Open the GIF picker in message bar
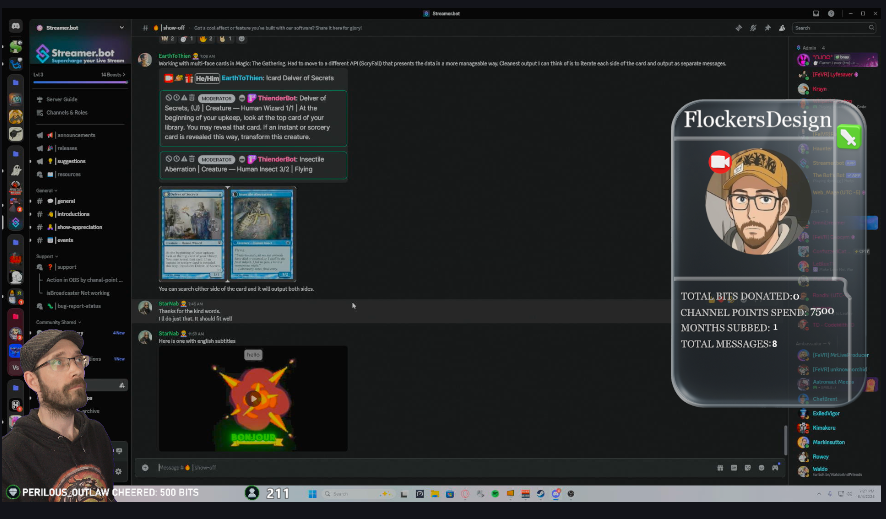Viewport: 886px width, 519px height. point(734,468)
